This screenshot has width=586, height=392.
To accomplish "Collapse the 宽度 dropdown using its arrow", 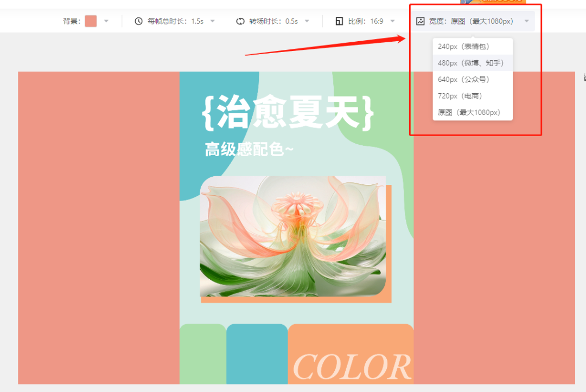I will 526,21.
